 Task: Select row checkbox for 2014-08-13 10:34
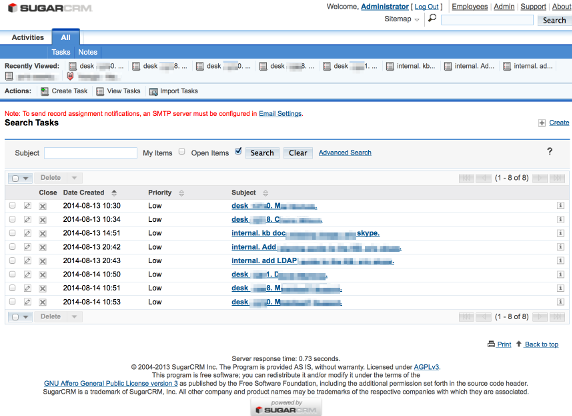click(x=12, y=219)
